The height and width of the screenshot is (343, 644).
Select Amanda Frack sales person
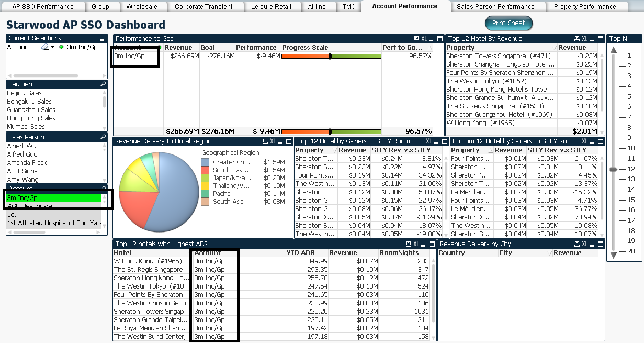tap(54, 163)
